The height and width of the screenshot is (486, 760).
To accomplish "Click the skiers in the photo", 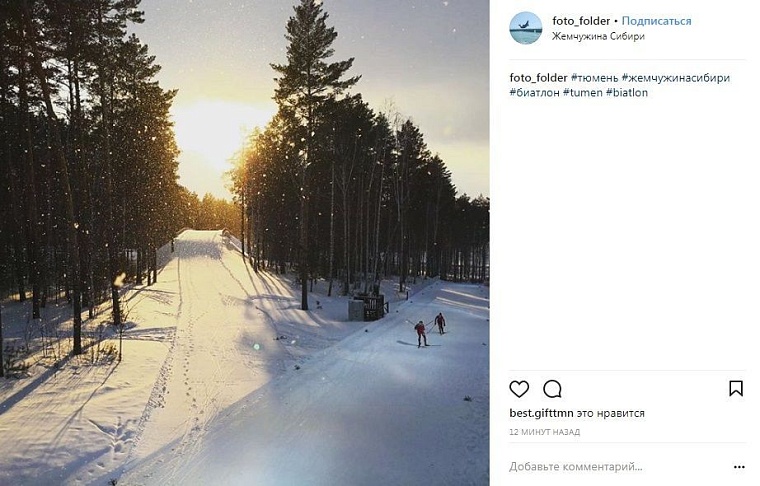I will pos(429,329).
